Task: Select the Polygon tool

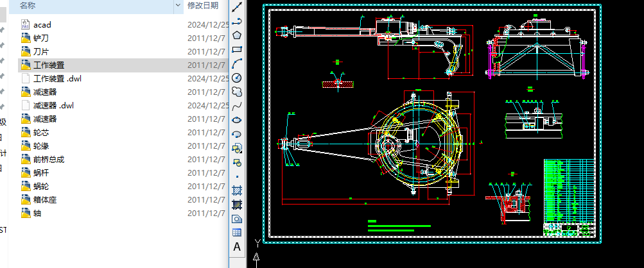Action: point(237,35)
